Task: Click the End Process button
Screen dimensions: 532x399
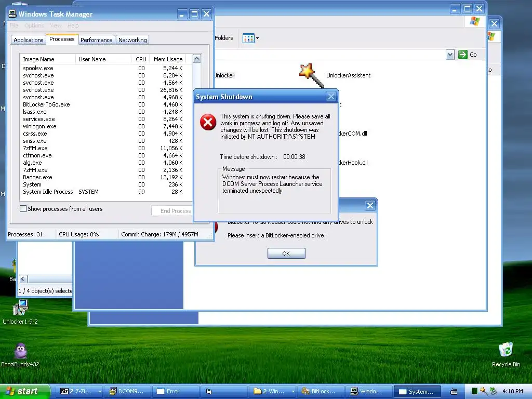Action: [172, 211]
